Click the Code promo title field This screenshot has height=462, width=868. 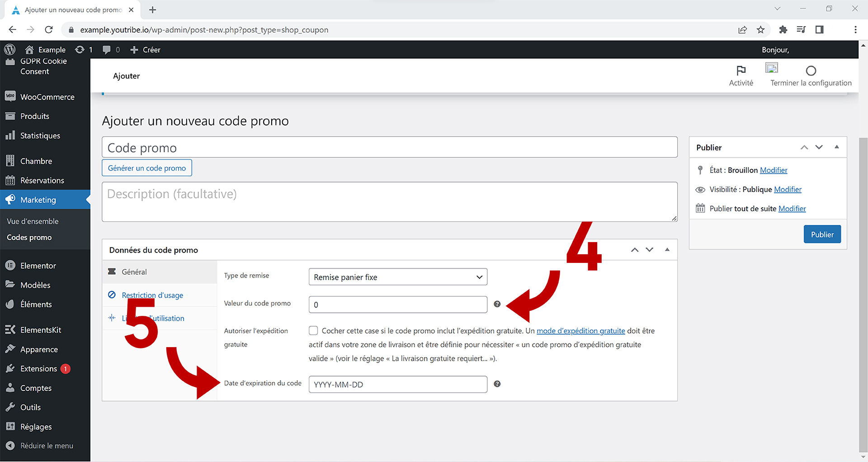coord(389,148)
